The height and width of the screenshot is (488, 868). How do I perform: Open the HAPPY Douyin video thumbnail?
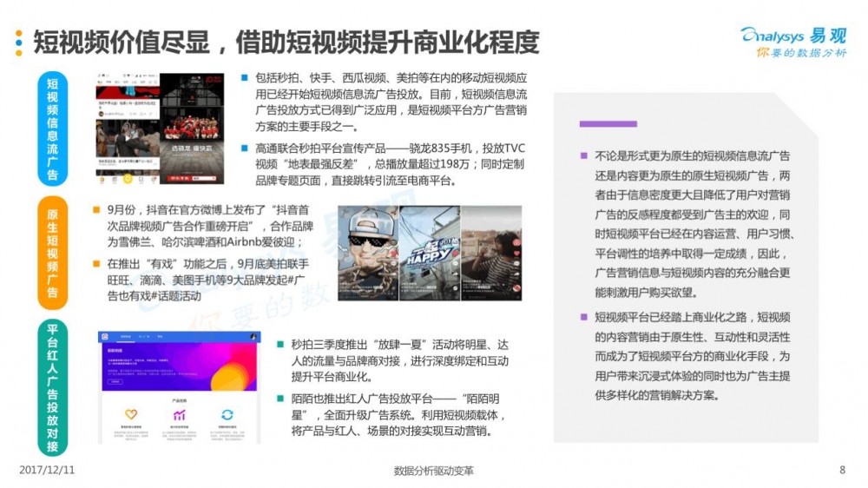pos(430,254)
